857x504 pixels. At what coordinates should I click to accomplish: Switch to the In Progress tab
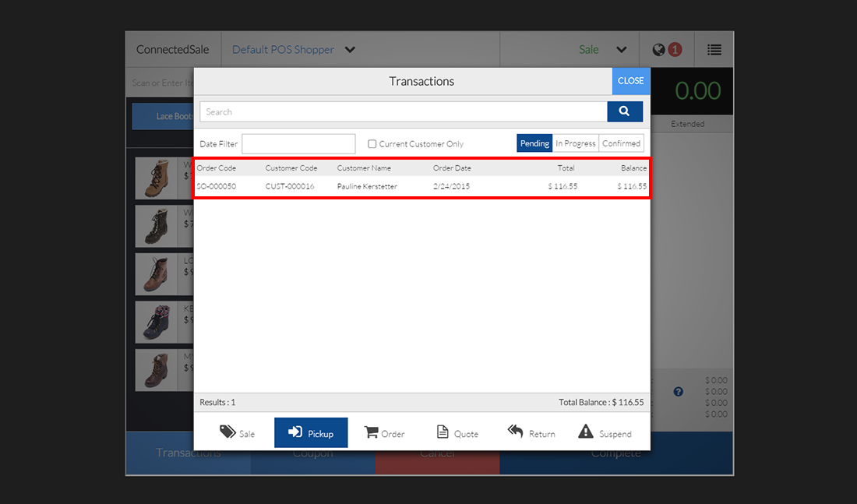pyautogui.click(x=576, y=143)
